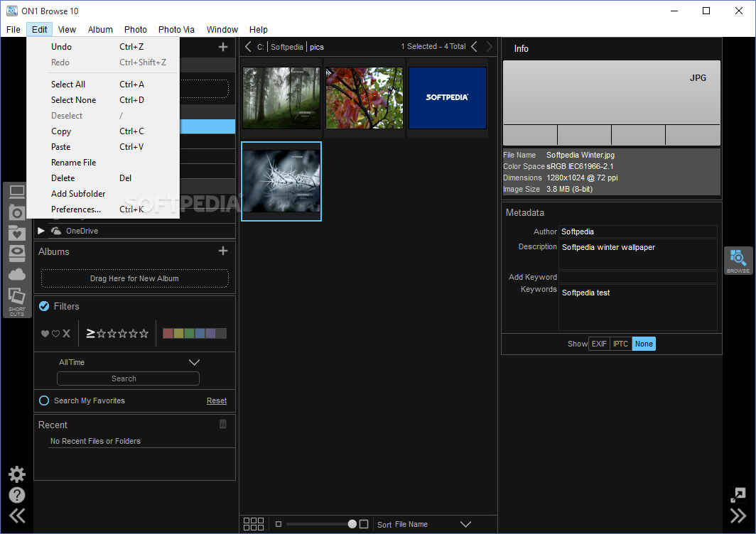
Task: Enable Search My Favorites radio button
Action: click(x=44, y=400)
